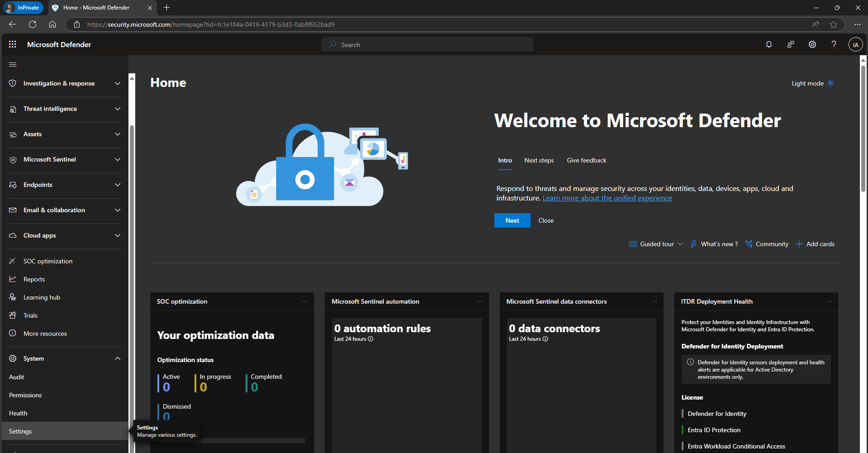Click the browser home button
868x453 pixels.
pos(52,24)
